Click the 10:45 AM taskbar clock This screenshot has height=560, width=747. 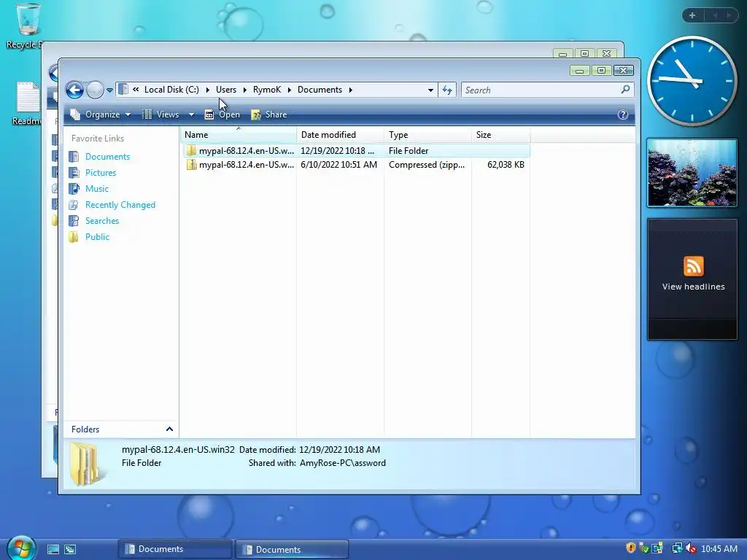tap(719, 549)
